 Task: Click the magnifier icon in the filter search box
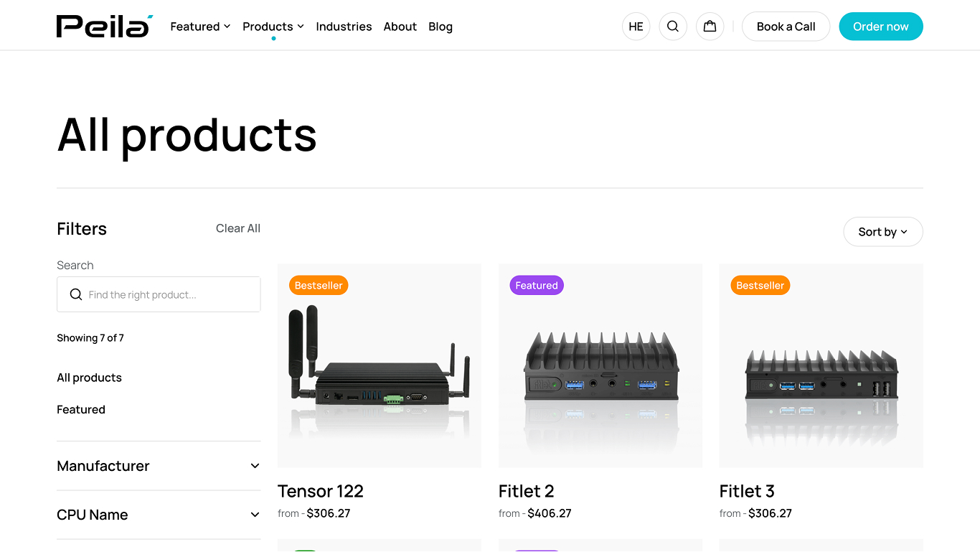point(75,294)
